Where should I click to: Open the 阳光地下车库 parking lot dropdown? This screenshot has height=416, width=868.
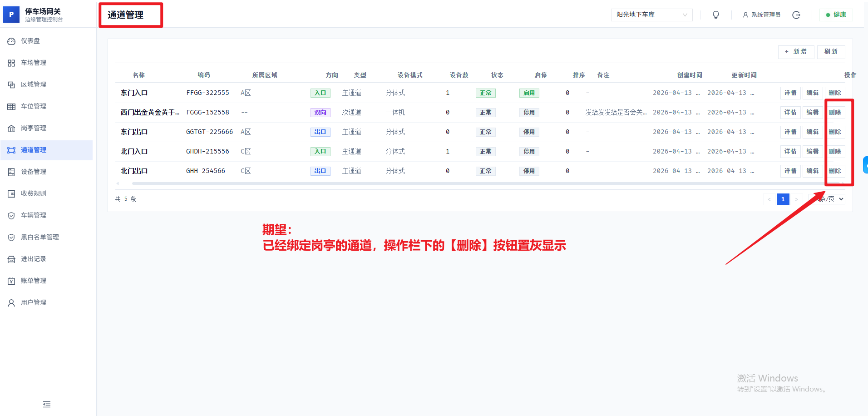[x=651, y=15]
